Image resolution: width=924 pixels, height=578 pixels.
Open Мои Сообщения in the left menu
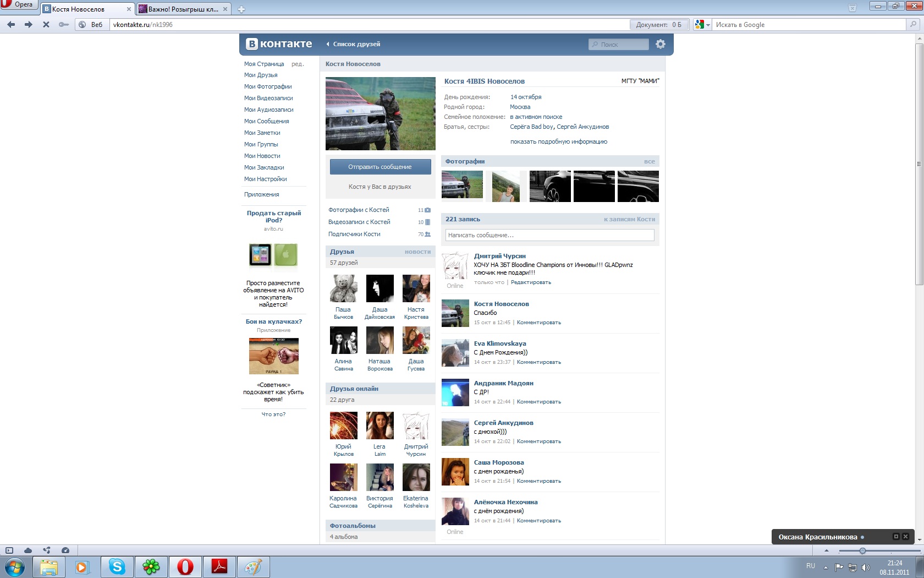click(266, 121)
